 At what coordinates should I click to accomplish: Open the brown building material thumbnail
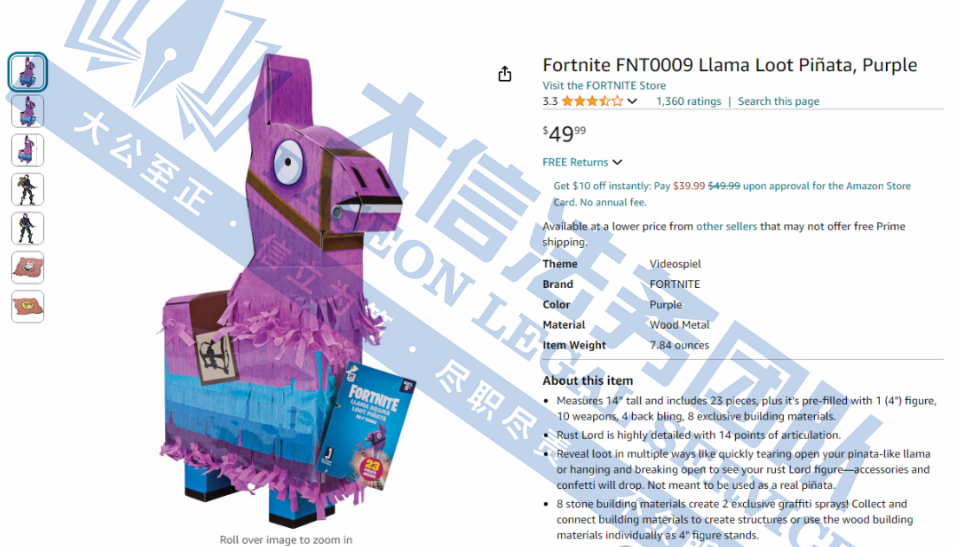27,267
